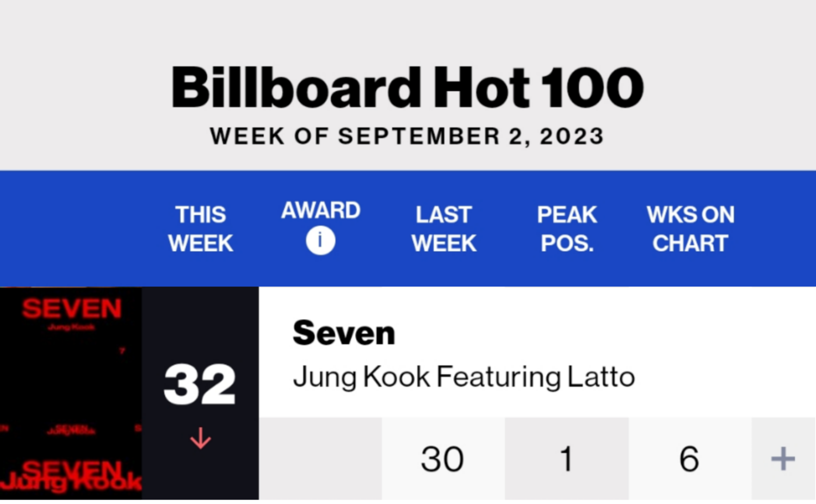Click peak position value 1
This screenshot has width=816, height=504.
point(566,459)
